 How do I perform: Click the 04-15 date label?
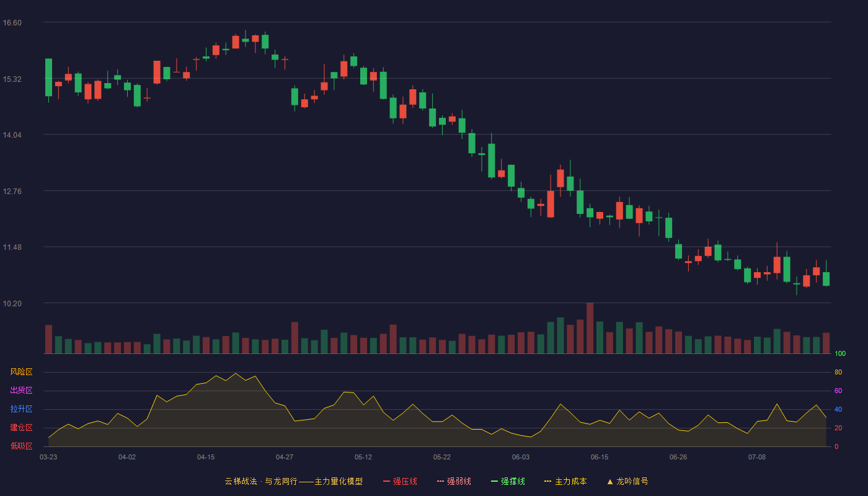click(206, 457)
